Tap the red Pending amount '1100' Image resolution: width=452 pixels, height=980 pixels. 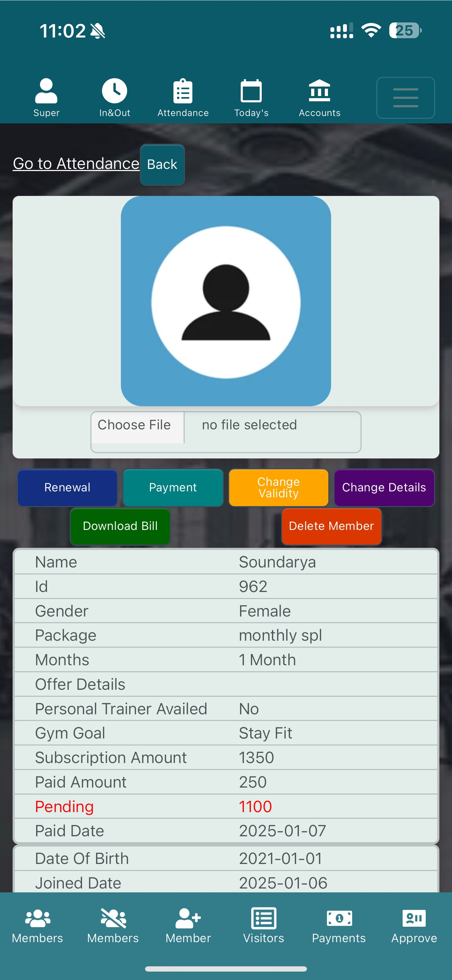tap(255, 807)
